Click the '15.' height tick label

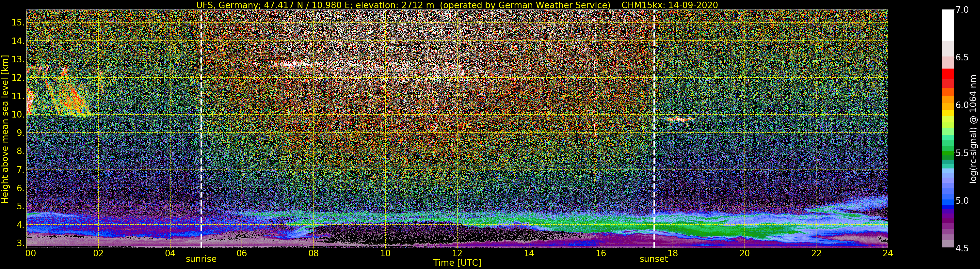pyautogui.click(x=18, y=23)
